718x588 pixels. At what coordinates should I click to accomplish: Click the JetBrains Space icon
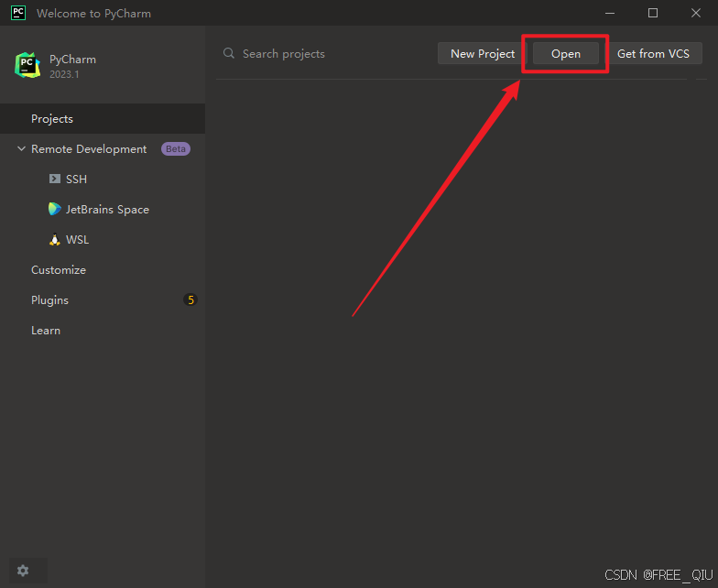pos(55,209)
